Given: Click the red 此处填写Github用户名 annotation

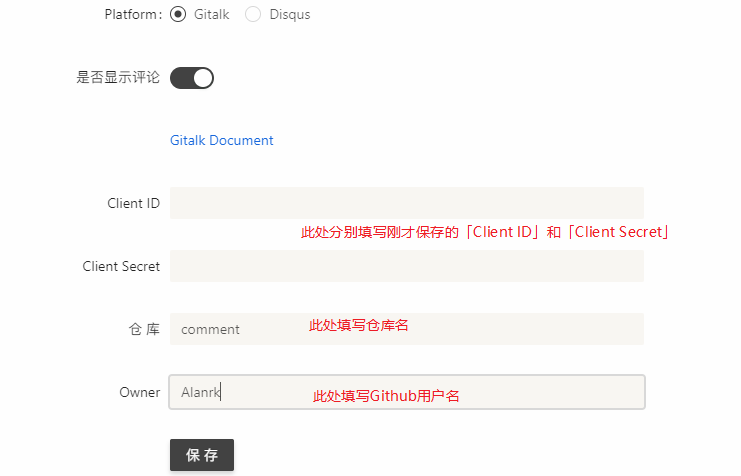Looking at the screenshot, I should (386, 396).
